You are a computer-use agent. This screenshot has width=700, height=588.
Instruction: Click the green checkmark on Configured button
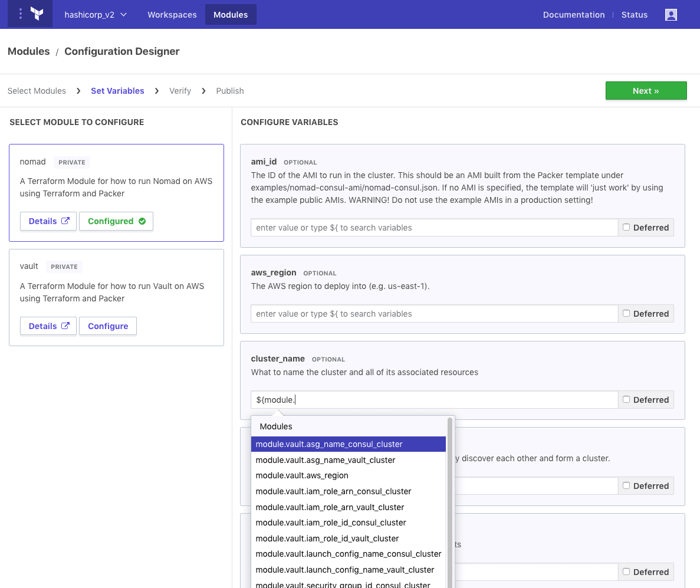click(142, 221)
